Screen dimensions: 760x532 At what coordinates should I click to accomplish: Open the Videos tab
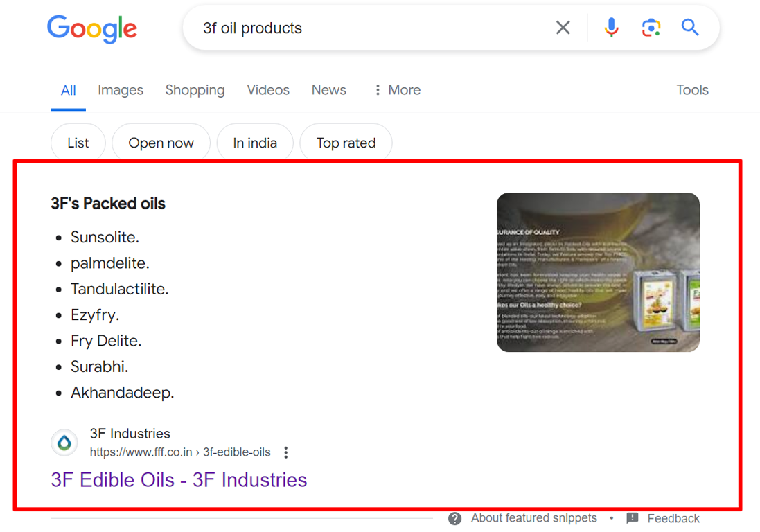tap(268, 90)
